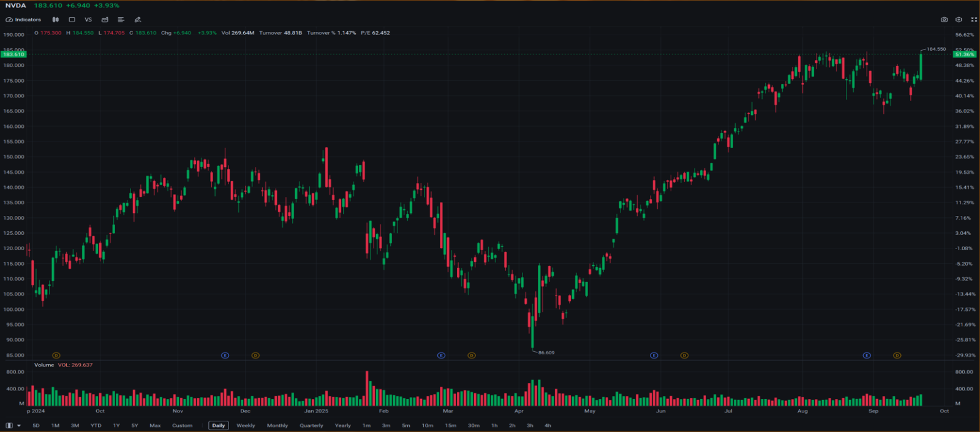Click the green 183.610 current price label
Viewport: 980px width, 432px height.
pyautogui.click(x=13, y=54)
